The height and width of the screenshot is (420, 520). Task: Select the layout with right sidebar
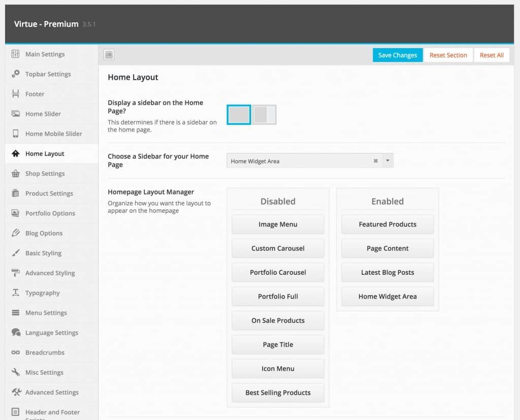[264, 115]
